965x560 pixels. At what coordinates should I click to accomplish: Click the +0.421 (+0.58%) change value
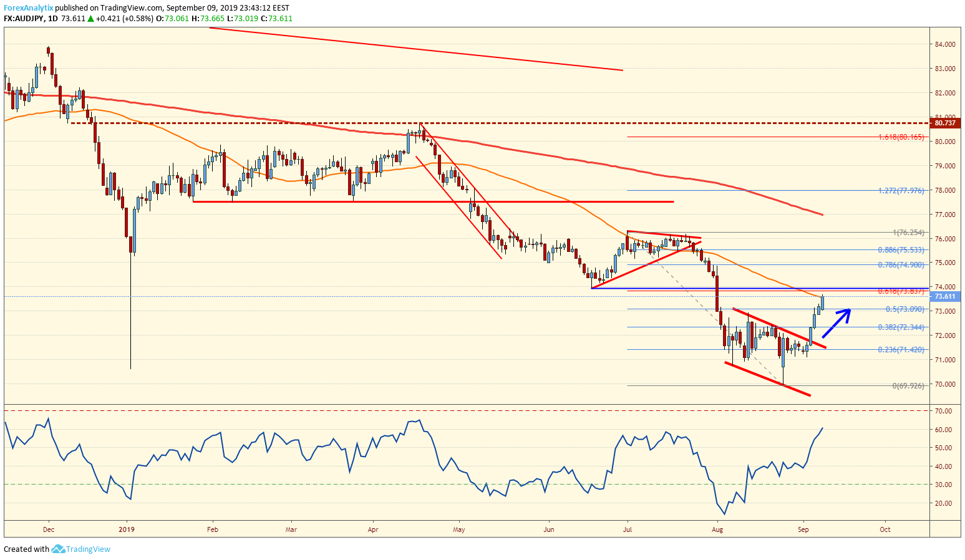[125, 19]
